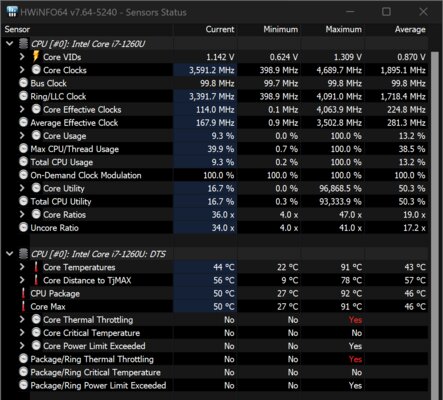The width and height of the screenshot is (443, 400).
Task: Expand the Core Ratios row
Action: [x=22, y=214]
